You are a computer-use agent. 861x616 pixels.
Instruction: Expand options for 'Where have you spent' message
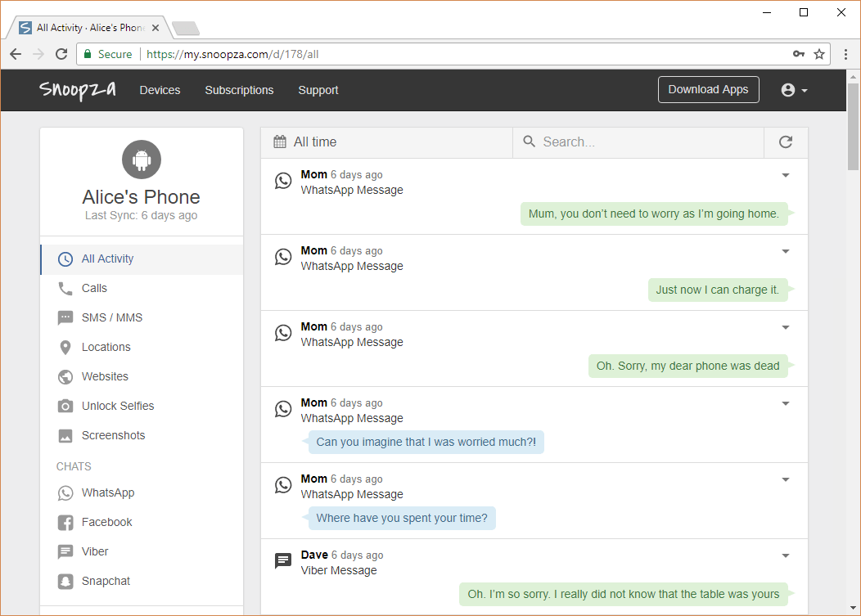pos(786,480)
